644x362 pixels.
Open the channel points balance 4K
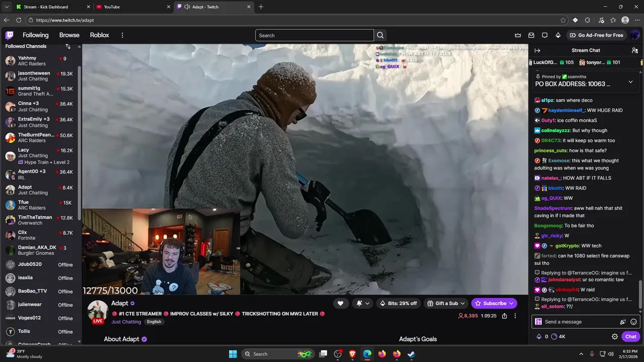tap(558, 336)
